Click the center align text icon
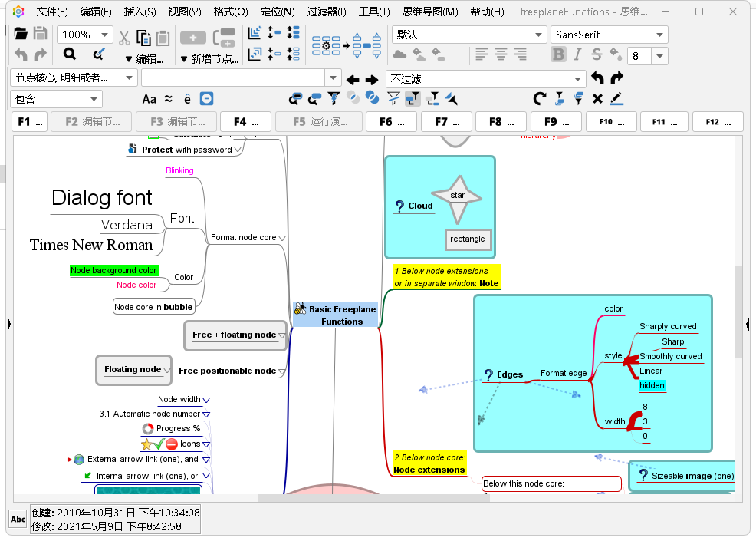756x541 pixels. coord(501,54)
